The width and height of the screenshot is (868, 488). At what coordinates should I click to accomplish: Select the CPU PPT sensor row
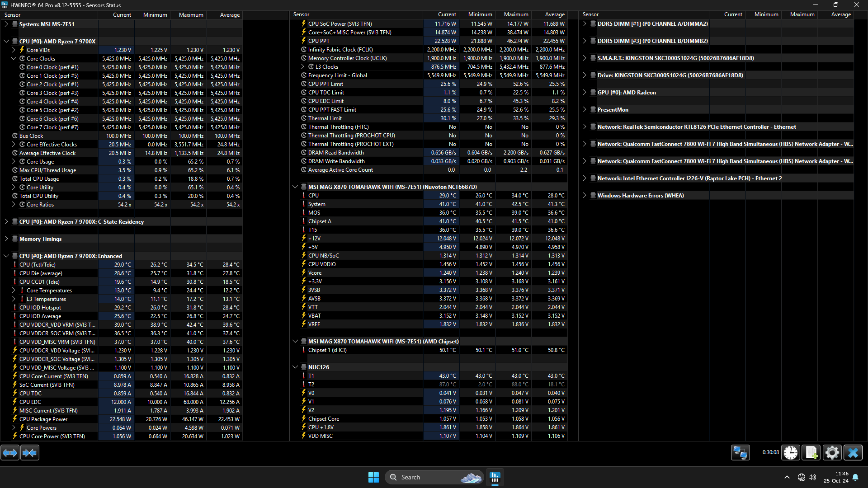point(319,41)
